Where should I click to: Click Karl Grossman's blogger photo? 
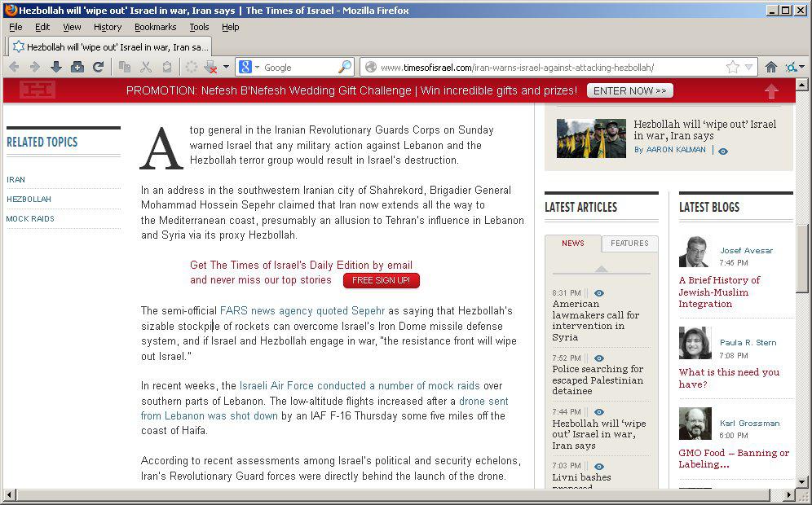(x=695, y=424)
